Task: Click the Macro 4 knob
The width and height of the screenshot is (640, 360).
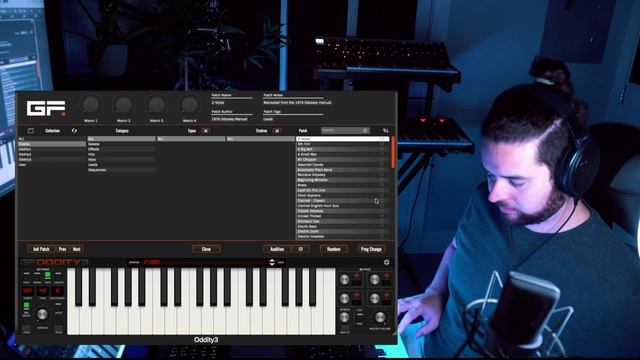Action: 189,105
